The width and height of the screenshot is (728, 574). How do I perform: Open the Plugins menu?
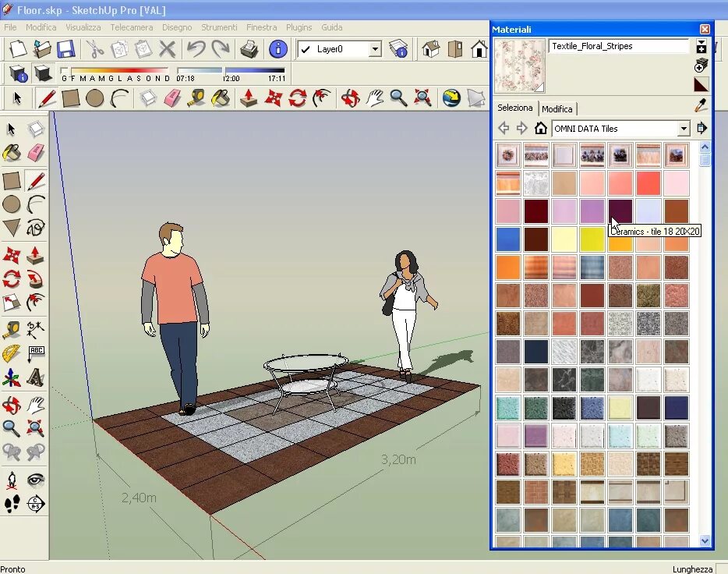299,27
